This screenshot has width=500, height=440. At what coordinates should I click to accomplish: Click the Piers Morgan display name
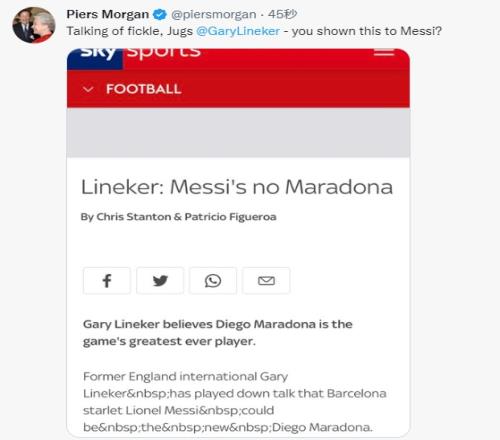tap(108, 14)
